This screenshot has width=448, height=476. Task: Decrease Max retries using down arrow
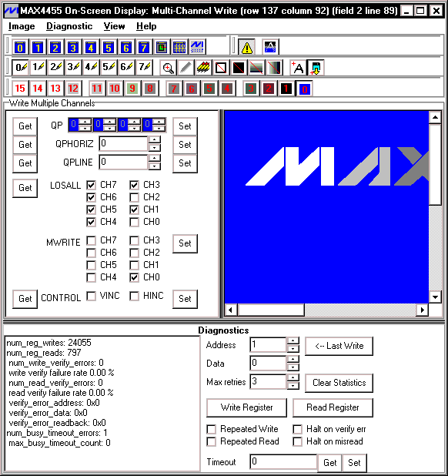293,386
